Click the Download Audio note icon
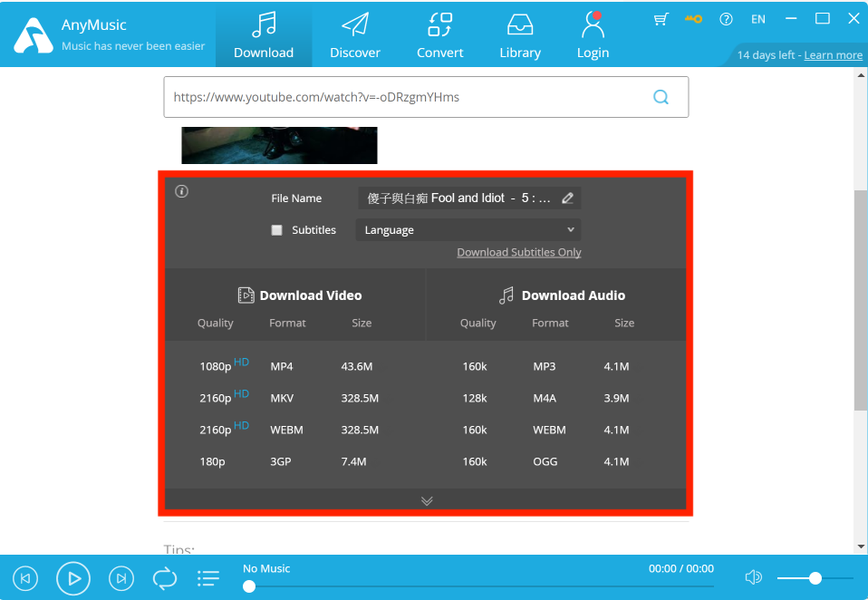This screenshot has width=868, height=600. coord(506,295)
